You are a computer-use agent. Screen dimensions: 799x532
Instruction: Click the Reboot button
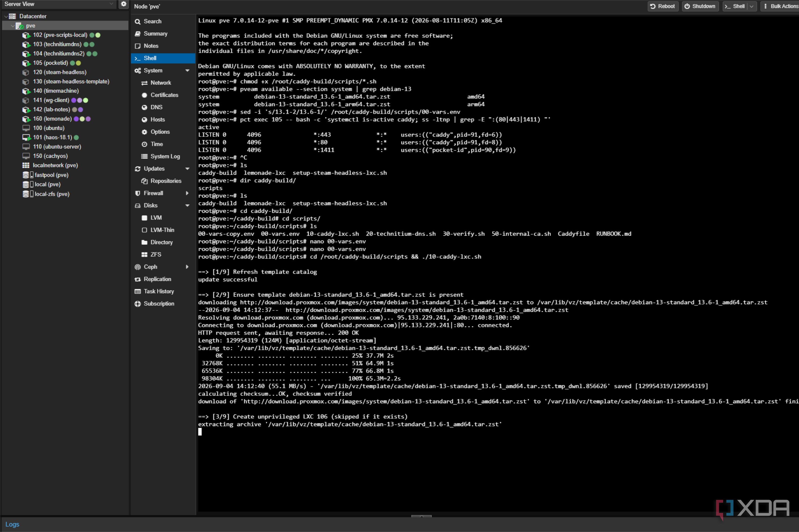pyautogui.click(x=662, y=6)
